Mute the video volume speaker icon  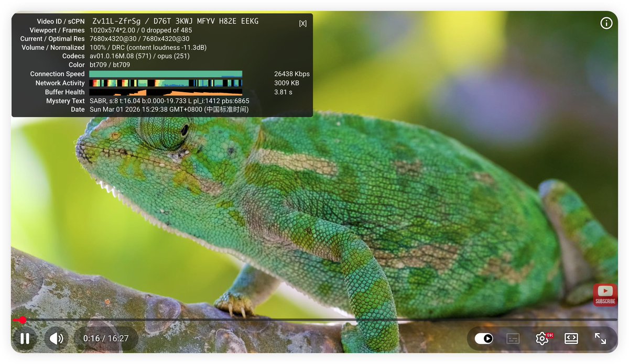pos(56,339)
